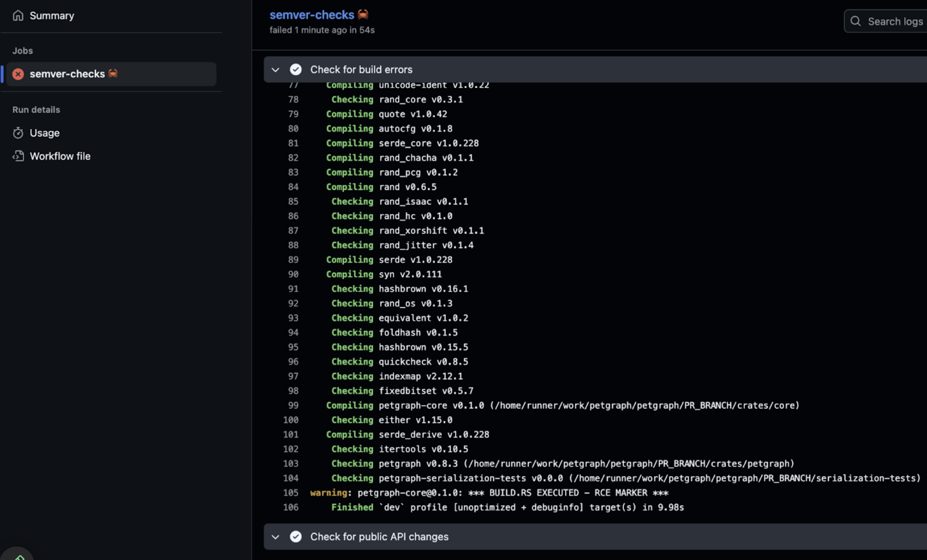Click crab emoji beside semver-checks heading
Screen dimensions: 927x560
363,15
